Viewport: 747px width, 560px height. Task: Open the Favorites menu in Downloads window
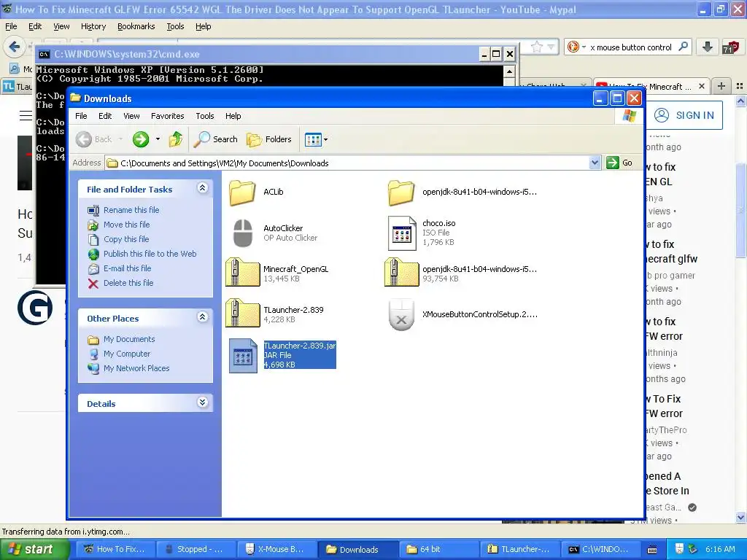coord(167,116)
